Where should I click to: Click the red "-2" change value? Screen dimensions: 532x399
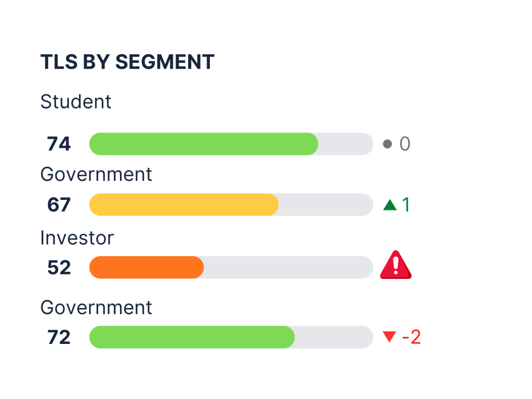coord(411,337)
